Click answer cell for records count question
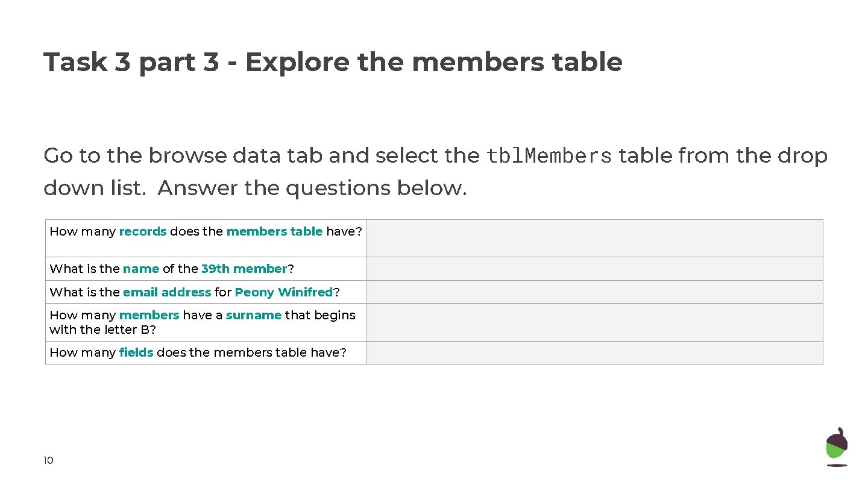The image size is (868, 488). (594, 238)
